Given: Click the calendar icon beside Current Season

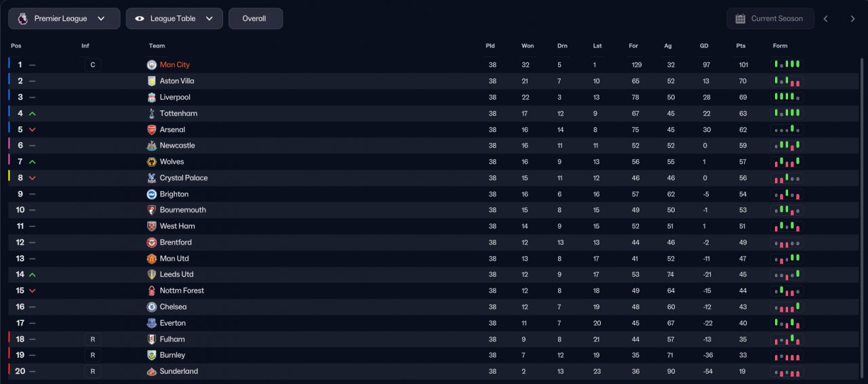Looking at the screenshot, I should 741,19.
